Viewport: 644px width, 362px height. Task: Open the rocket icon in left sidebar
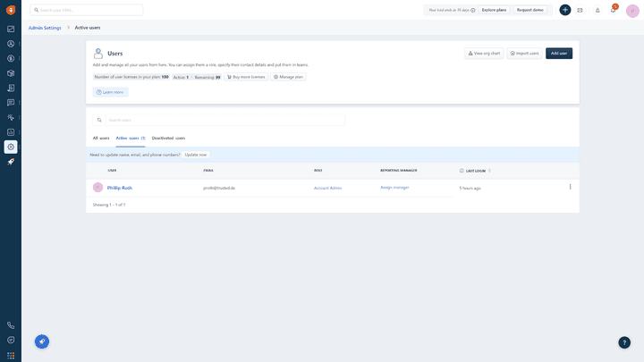[x=11, y=162]
